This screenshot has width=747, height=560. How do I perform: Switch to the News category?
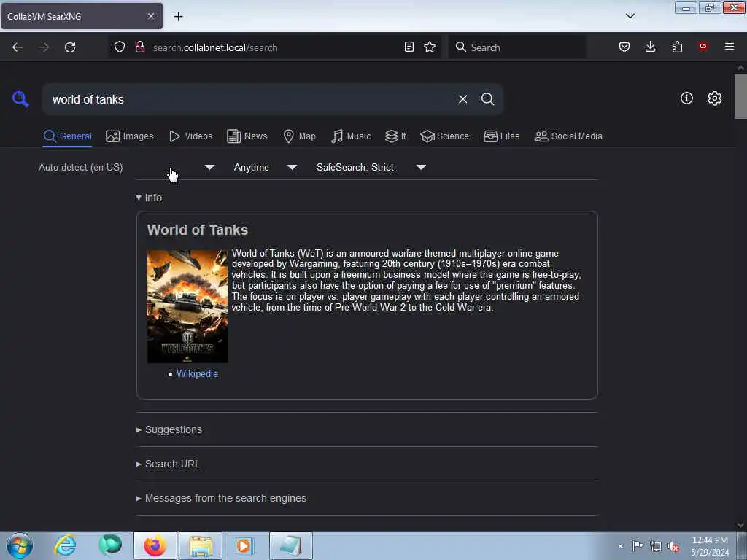click(x=247, y=136)
